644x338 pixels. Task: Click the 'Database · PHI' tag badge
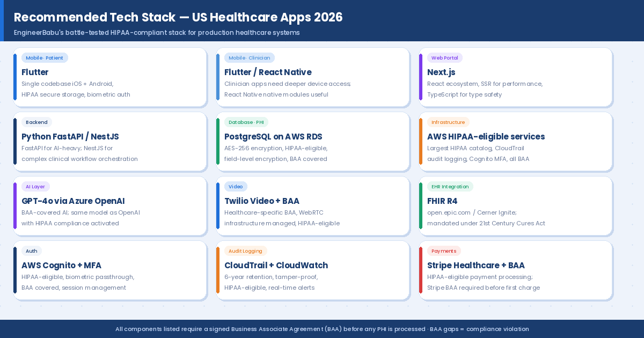(x=246, y=122)
